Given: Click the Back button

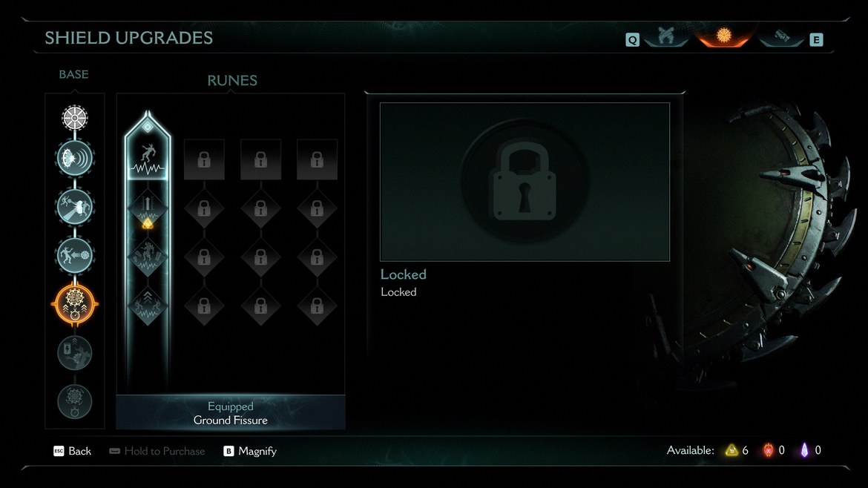Looking at the screenshot, I should 72,451.
